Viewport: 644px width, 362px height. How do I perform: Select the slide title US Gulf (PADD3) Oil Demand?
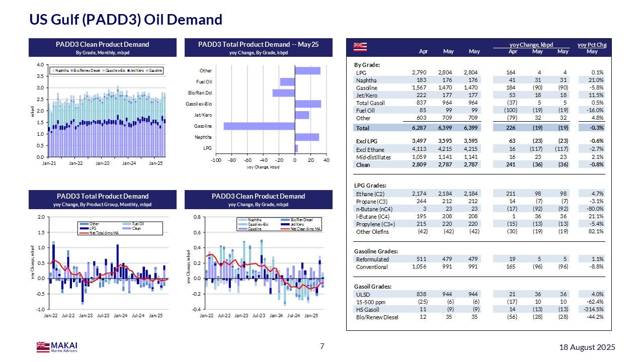click(126, 19)
